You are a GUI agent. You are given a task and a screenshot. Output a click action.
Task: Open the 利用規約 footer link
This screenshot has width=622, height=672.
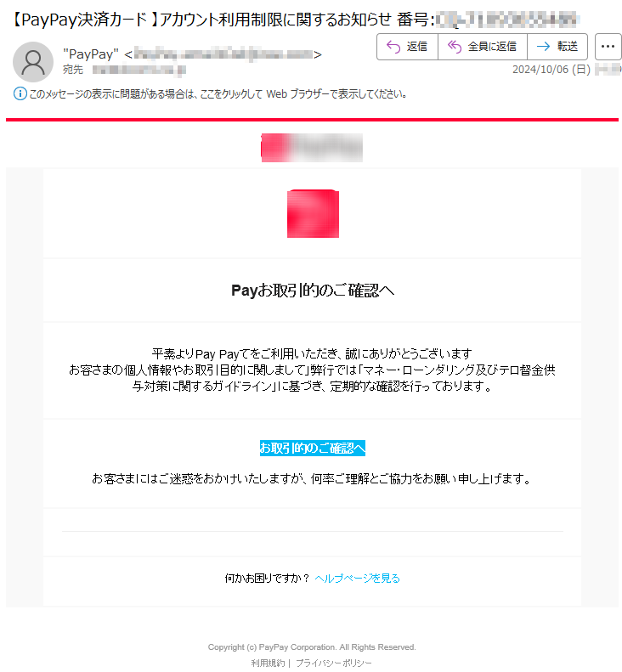pos(268,663)
